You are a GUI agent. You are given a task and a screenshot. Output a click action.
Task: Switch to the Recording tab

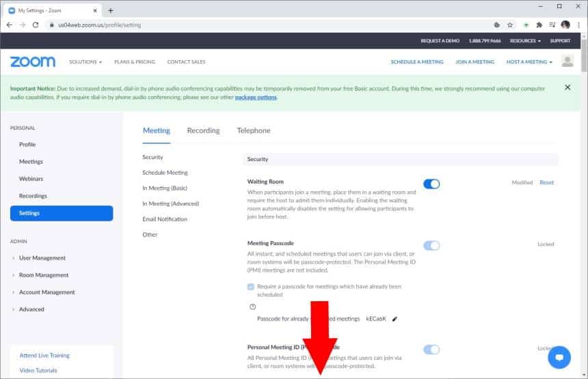[x=203, y=130]
